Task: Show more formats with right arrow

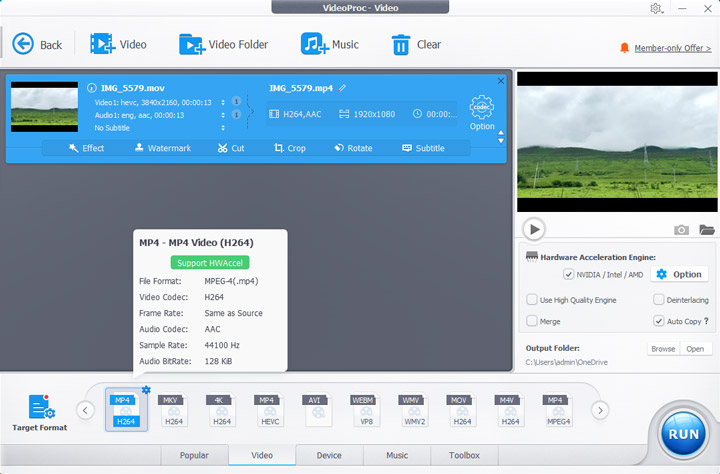Action: point(600,410)
